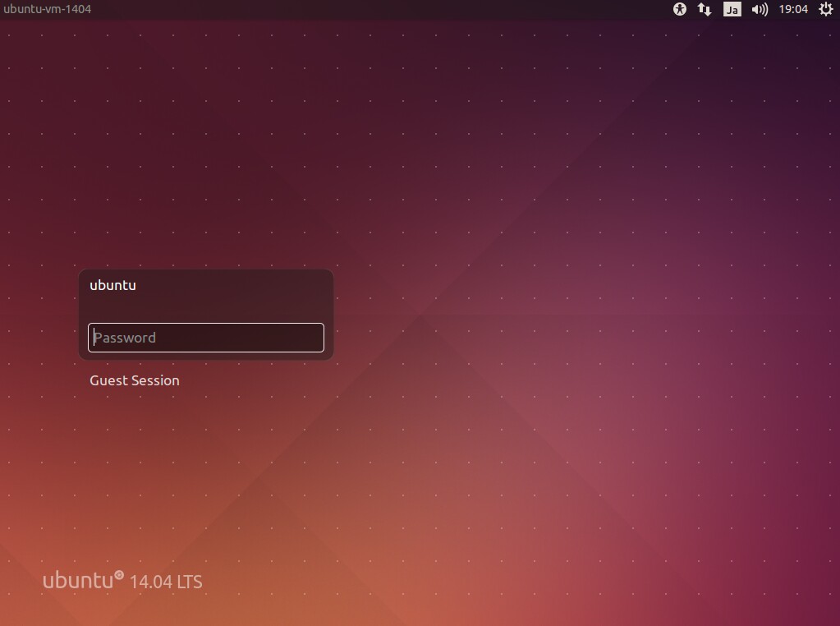The height and width of the screenshot is (626, 840).
Task: Open the shutdown options menu from the gear
Action: point(825,9)
